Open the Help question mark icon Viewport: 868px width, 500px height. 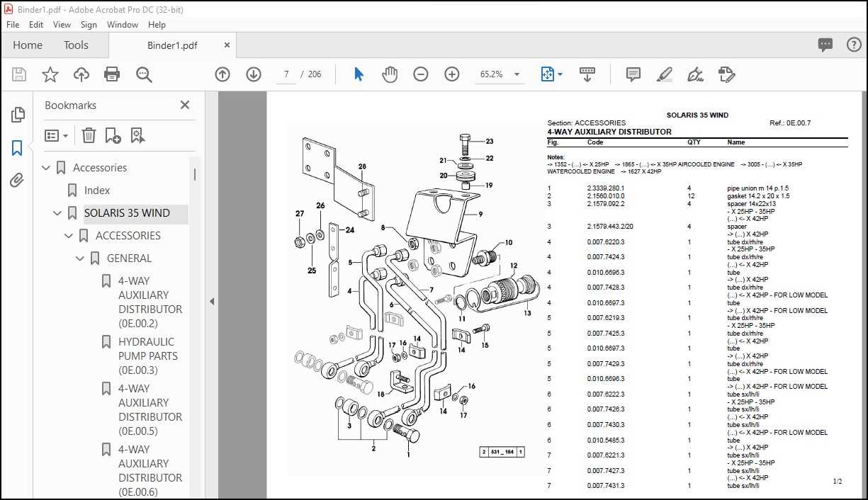(854, 45)
